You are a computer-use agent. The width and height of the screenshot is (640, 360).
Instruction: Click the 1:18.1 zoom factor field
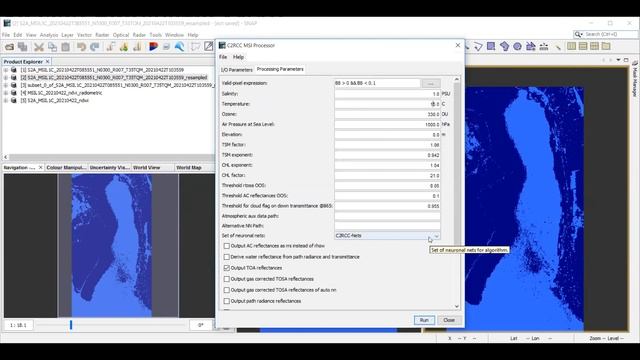click(18, 325)
